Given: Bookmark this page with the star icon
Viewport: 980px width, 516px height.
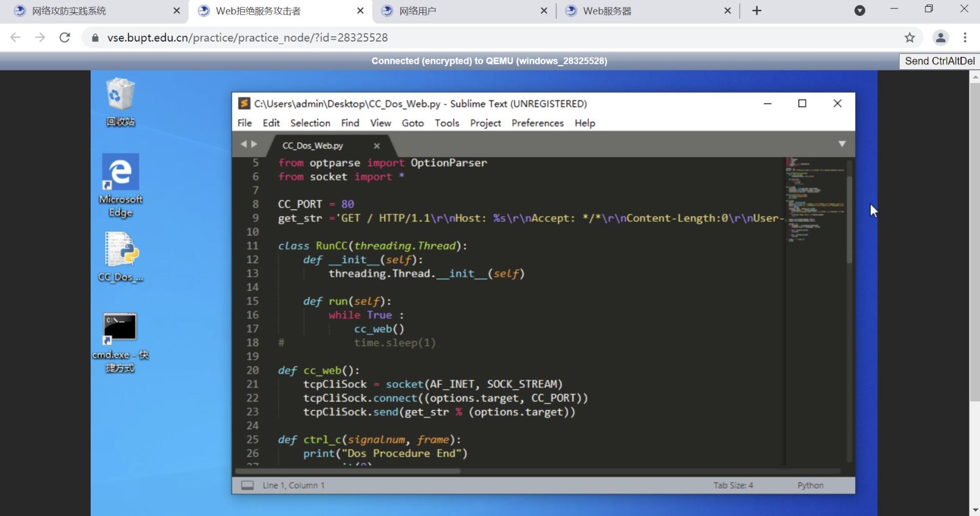Looking at the screenshot, I should [x=910, y=37].
